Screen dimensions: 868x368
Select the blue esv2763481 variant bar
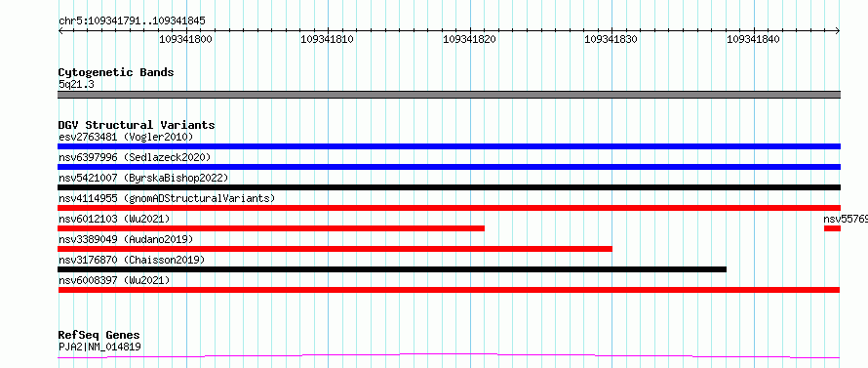[x=449, y=146]
